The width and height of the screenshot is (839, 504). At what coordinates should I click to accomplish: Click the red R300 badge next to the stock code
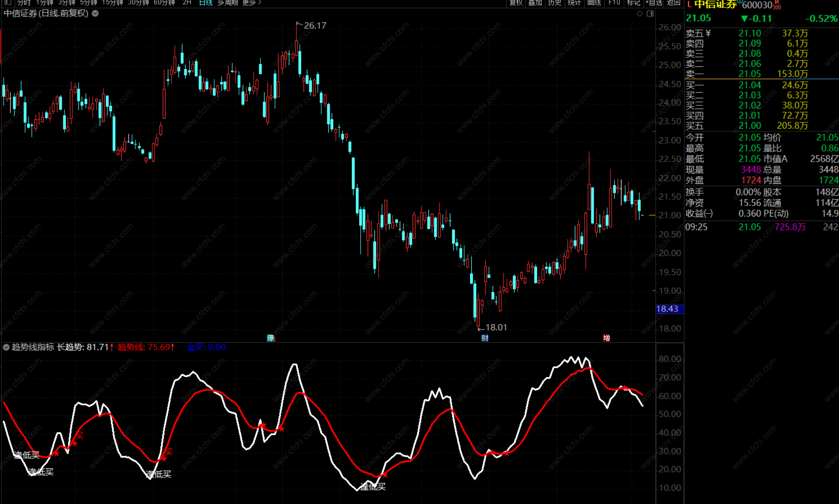777,5
